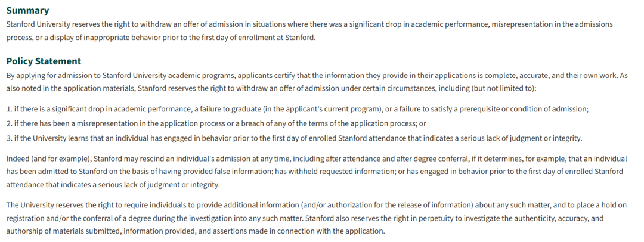This screenshot has height=242, width=644.
Task: Click the phrase "(but not limited to):"
Action: [x=504, y=89]
